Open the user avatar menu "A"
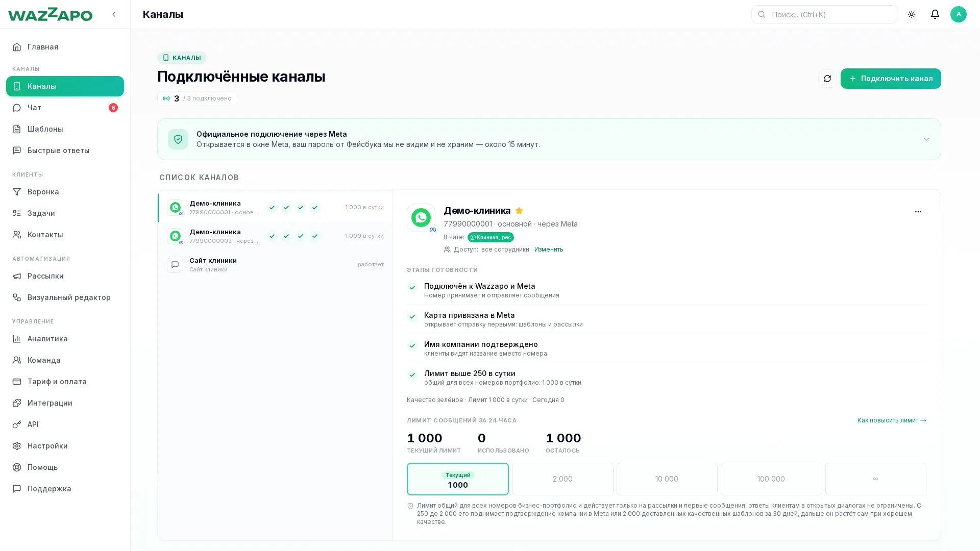 click(x=959, y=14)
